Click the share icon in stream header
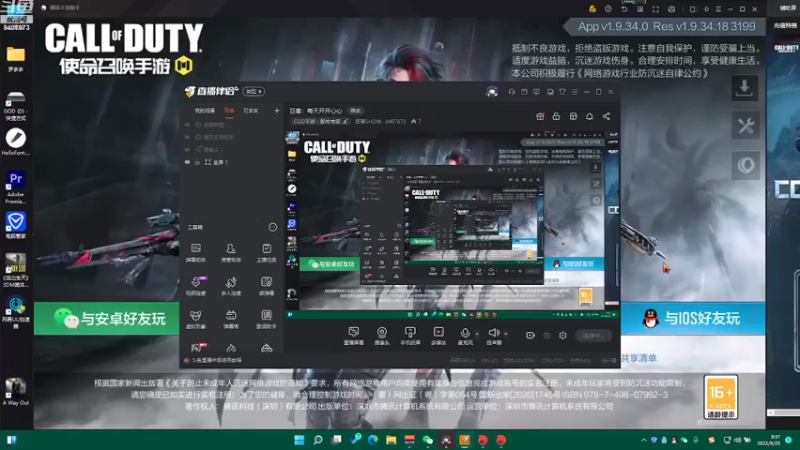 pos(606,116)
